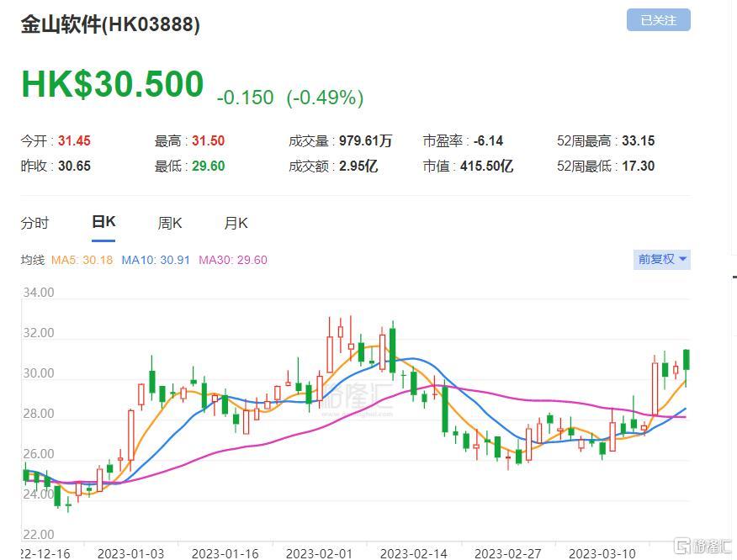Click the 2023-01-03 date axis label
The image size is (737, 560).
(130, 553)
